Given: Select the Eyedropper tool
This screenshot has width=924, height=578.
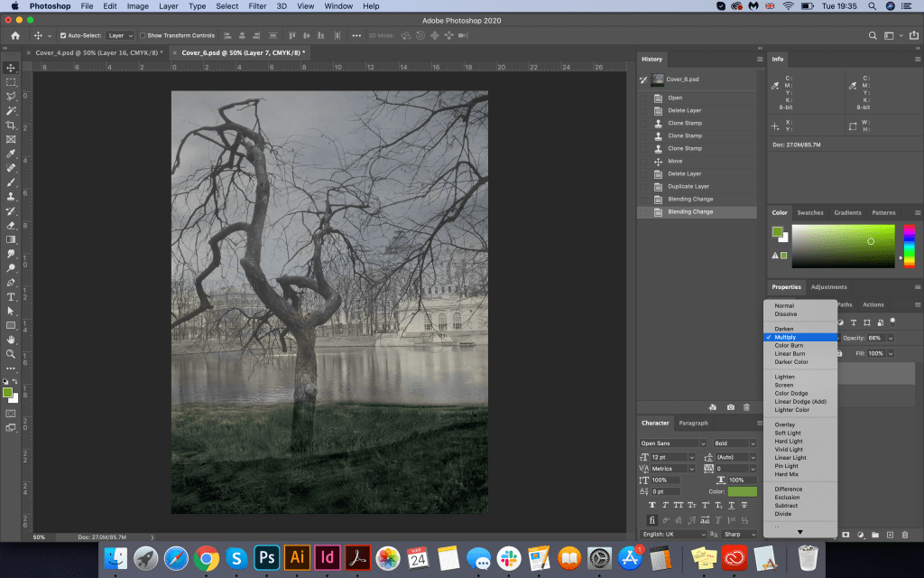Looking at the screenshot, I should 11,154.
